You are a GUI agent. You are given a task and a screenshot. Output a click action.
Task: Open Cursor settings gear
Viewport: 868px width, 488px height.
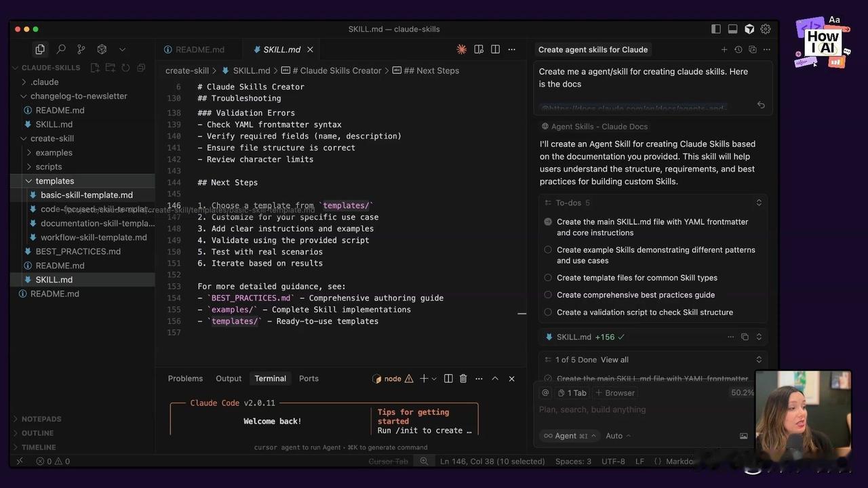click(x=766, y=29)
